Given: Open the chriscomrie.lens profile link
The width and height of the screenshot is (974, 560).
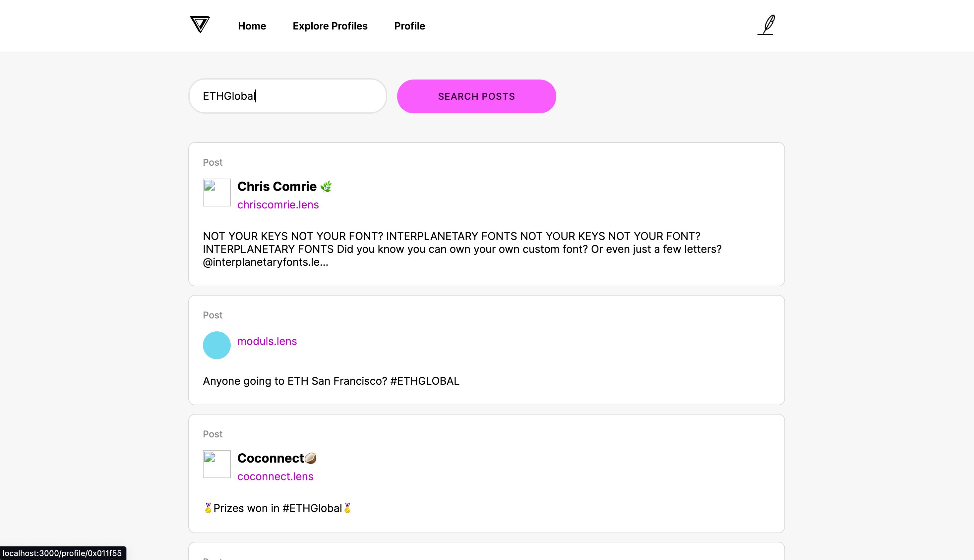Looking at the screenshot, I should coord(278,205).
